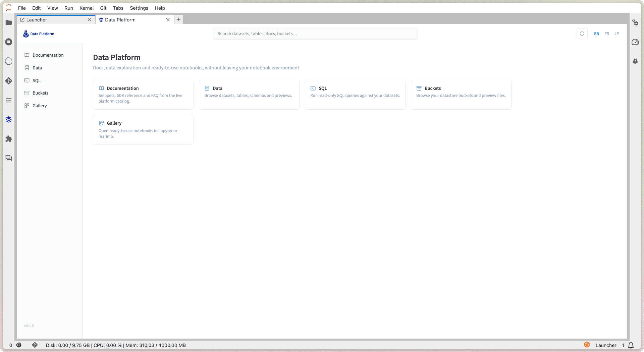Open the Git panel icon in left activity bar
Screen dimensions: 644x352
pyautogui.click(x=9, y=81)
